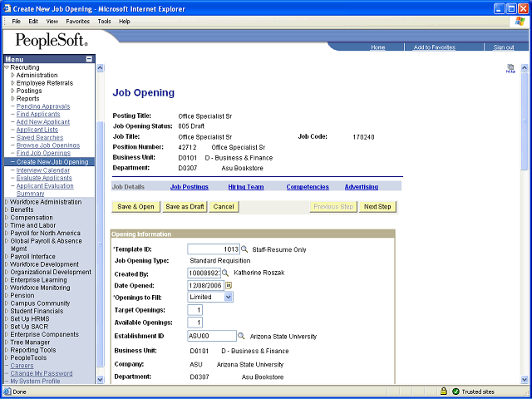532x399 pixels.
Task: Click the main page scroll down arrow
Action: [524, 379]
